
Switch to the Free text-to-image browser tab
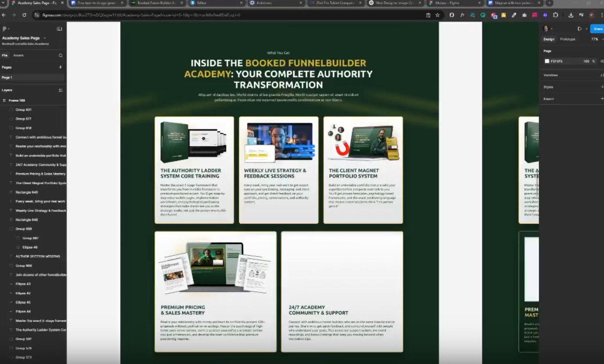tap(97, 3)
